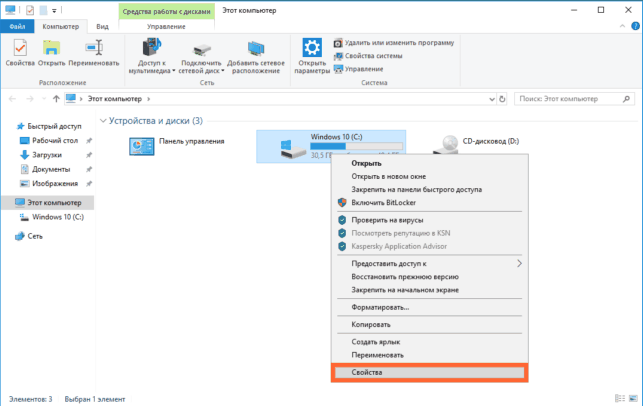Choose Свойства in context menu
Viewport: 643px width, 406px height.
click(x=429, y=372)
